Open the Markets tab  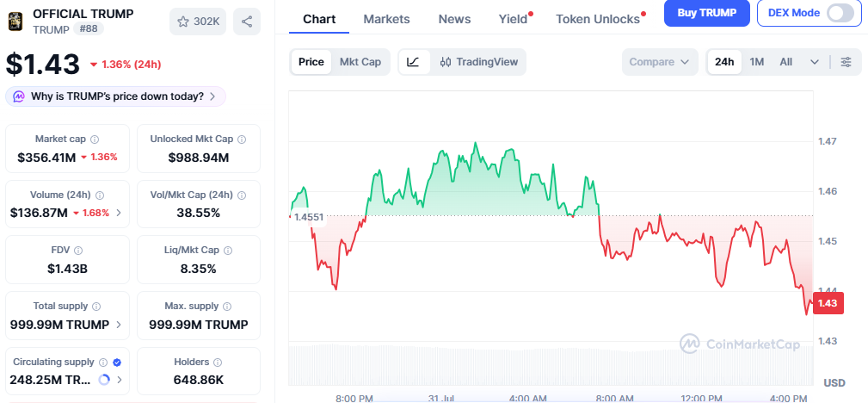pyautogui.click(x=386, y=19)
